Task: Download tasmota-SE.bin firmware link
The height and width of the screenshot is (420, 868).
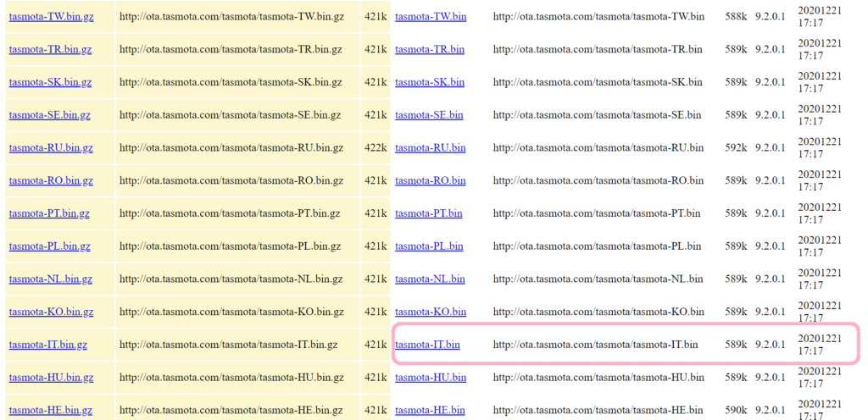Action: [x=429, y=115]
